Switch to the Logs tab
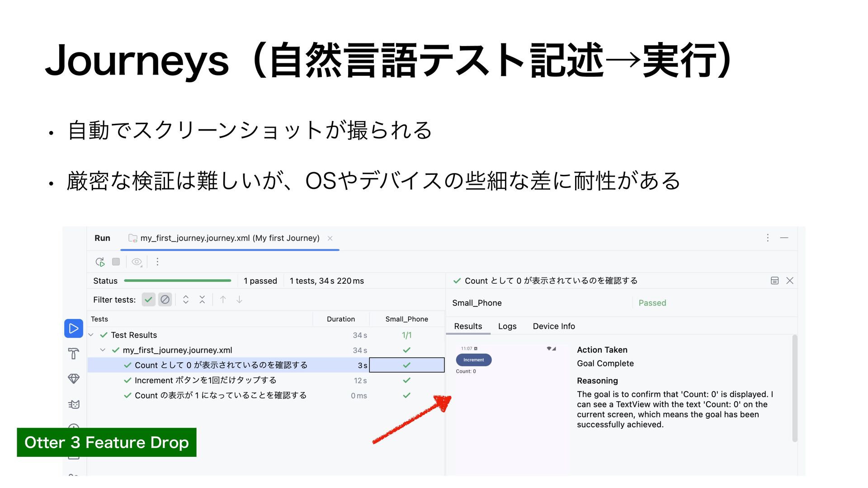 pos(507,326)
